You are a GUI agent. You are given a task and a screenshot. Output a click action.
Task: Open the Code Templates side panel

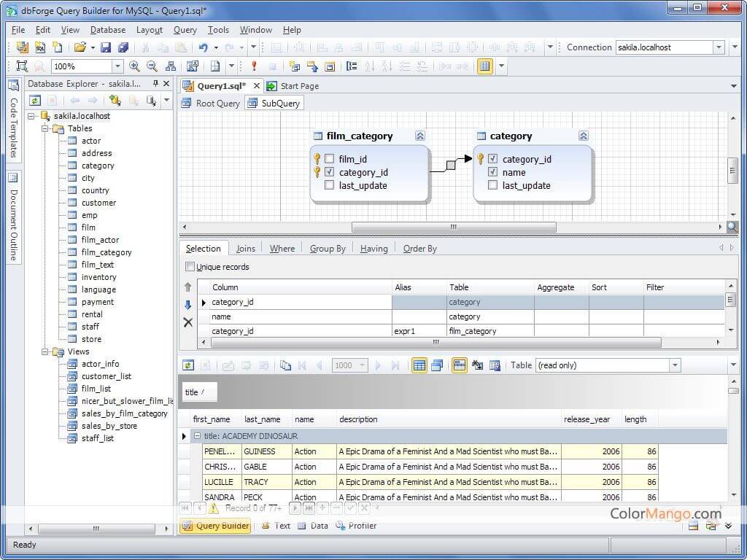(x=13, y=120)
